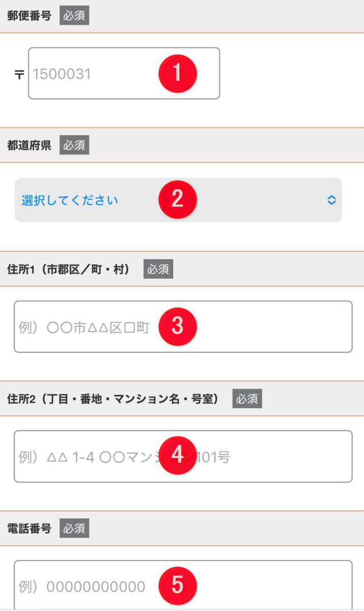The image size is (364, 611).
Task: Click the 郵便番号 section label
Action: click(x=29, y=16)
